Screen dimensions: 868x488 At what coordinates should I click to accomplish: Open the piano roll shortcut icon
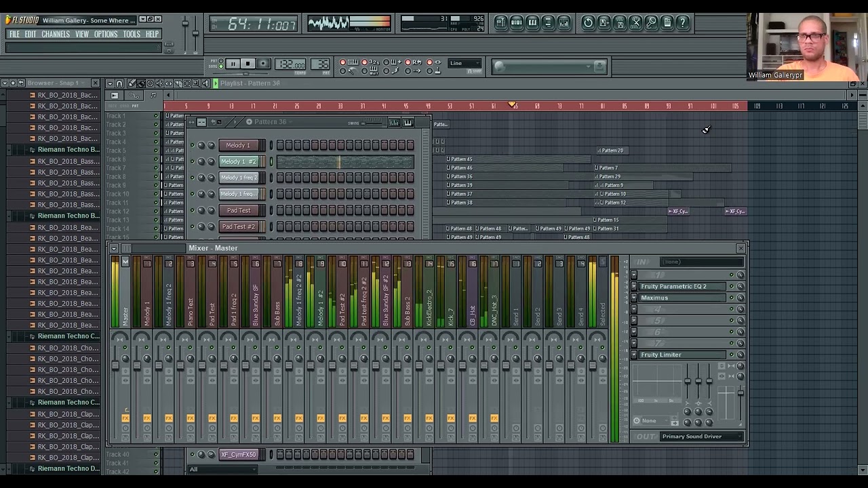(532, 22)
